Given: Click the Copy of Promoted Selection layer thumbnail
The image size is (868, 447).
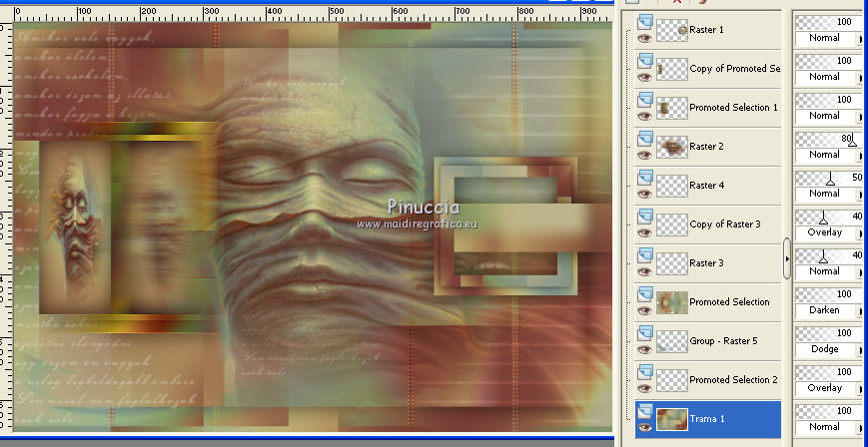Looking at the screenshot, I should [x=672, y=69].
